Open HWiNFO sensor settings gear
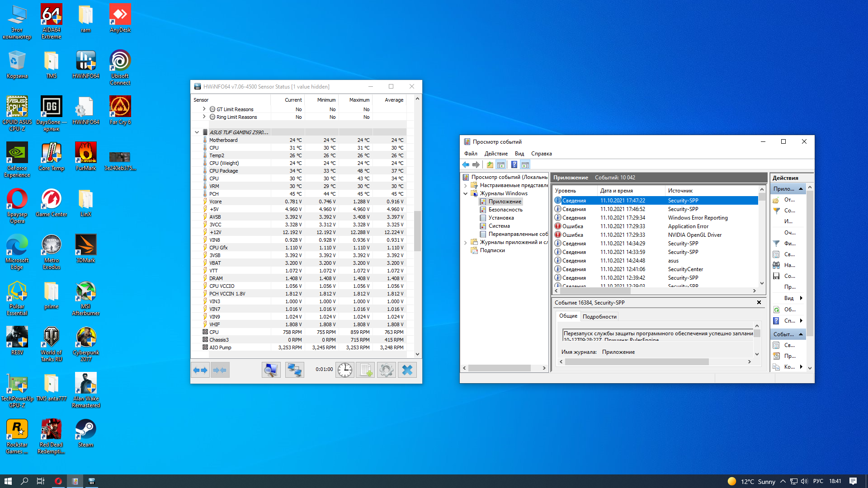 click(x=386, y=370)
